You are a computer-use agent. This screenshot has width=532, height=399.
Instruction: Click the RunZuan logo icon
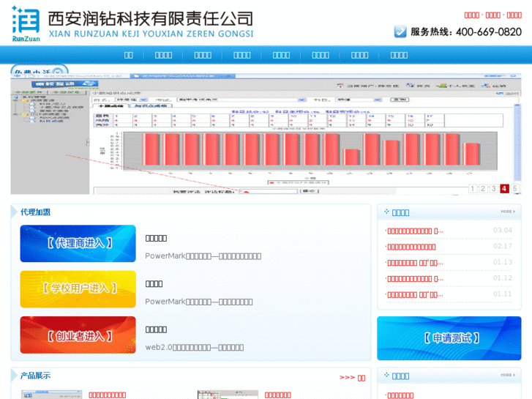click(x=26, y=23)
